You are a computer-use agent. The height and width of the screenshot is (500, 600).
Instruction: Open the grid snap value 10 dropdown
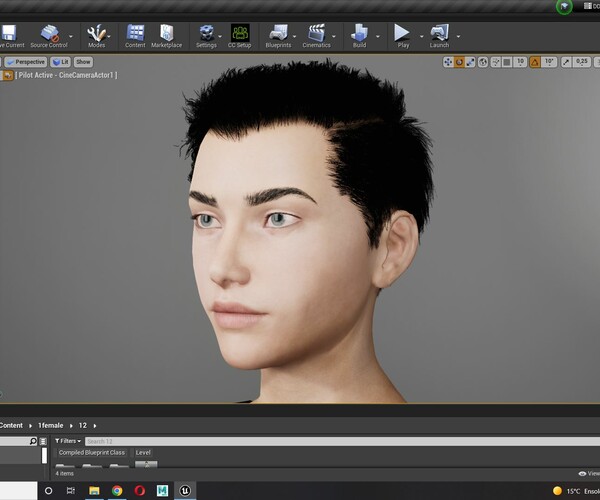pyautogui.click(x=520, y=62)
